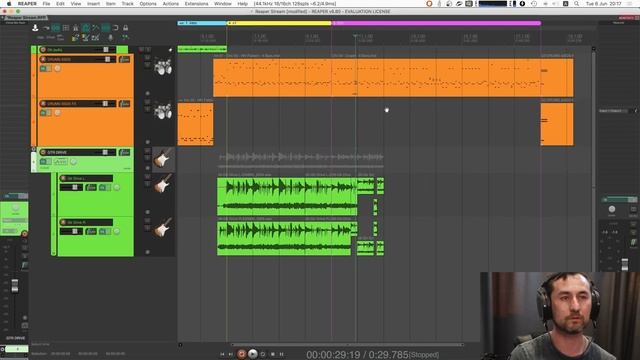
Task: Click the round knob on Gtr Drive L track
Action: tap(117, 187)
